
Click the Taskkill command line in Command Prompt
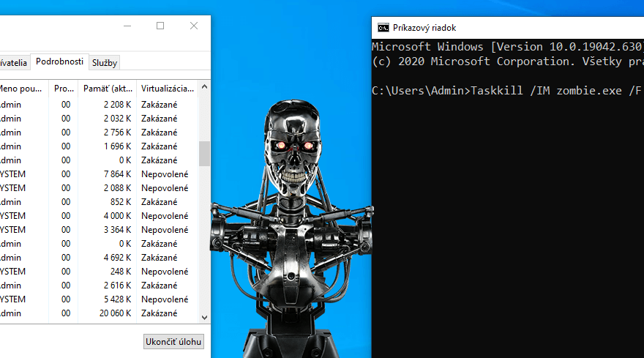(505, 92)
